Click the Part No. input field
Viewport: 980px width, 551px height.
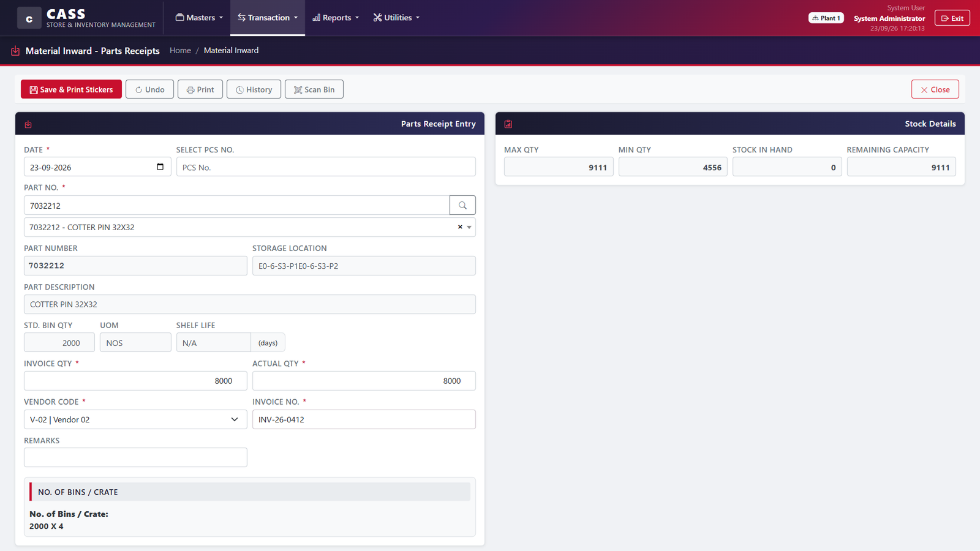tap(236, 205)
